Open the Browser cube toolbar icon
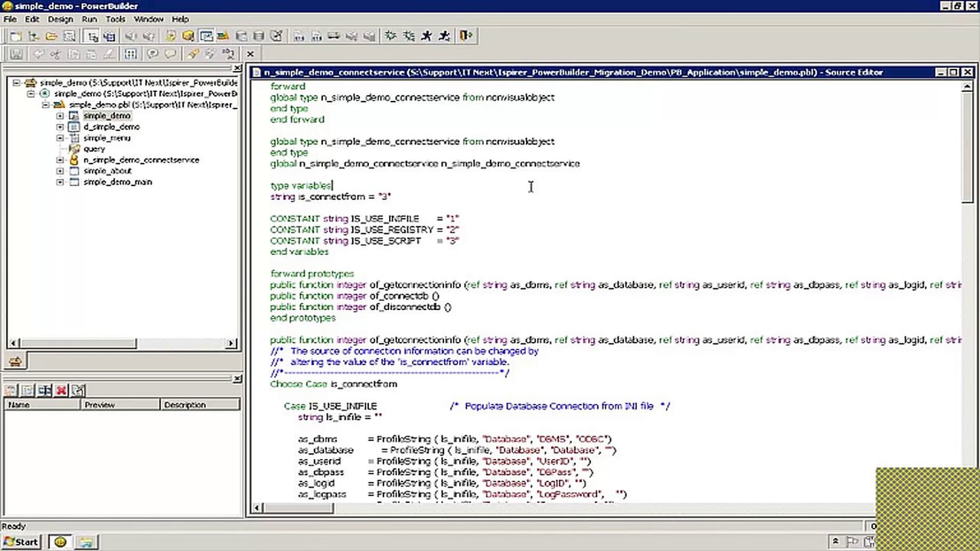 pyautogui.click(x=188, y=36)
